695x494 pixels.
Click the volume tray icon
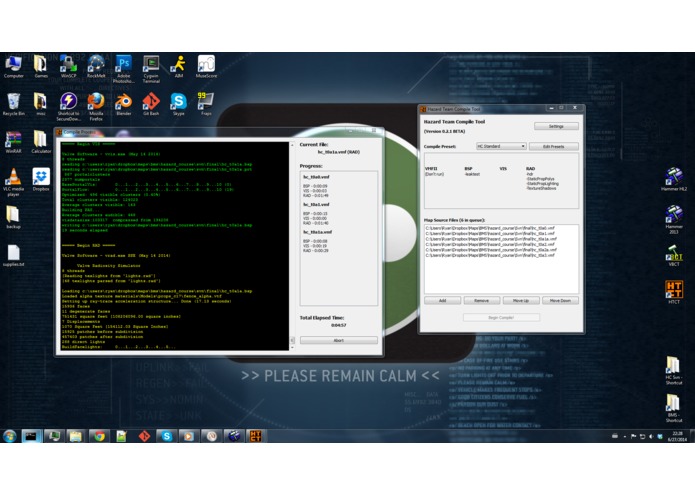pyautogui.click(x=650, y=436)
